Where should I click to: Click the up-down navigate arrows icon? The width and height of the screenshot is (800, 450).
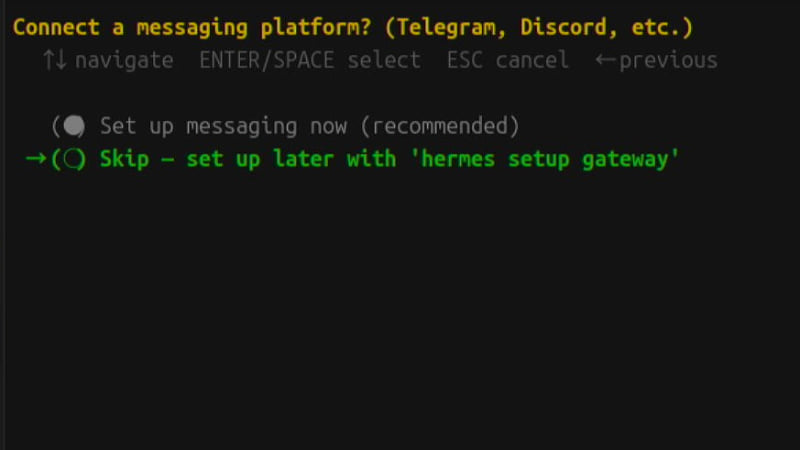click(55, 60)
